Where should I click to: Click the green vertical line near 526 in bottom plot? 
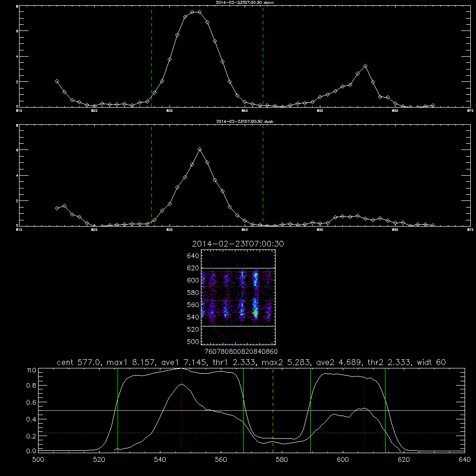[118, 410]
